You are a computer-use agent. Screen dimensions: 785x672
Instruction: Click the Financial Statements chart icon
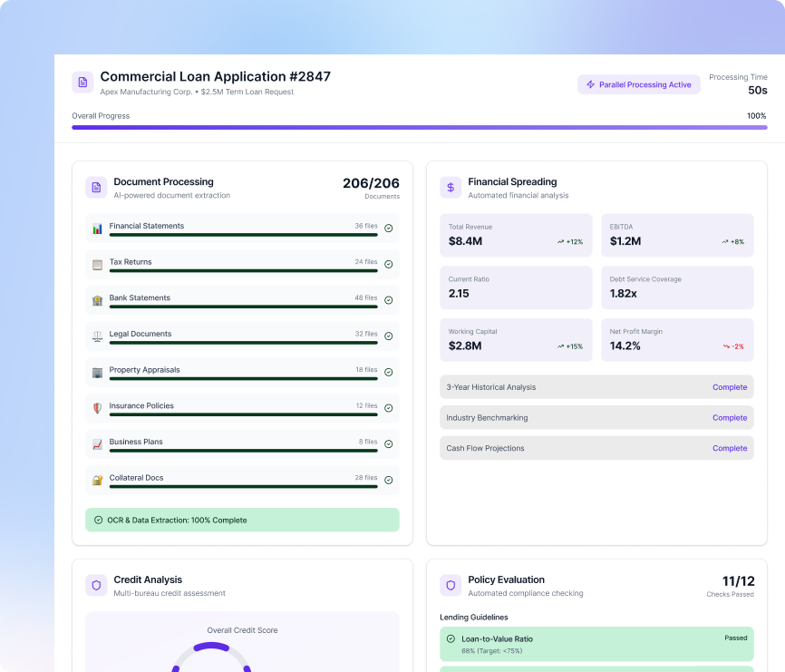(97, 229)
